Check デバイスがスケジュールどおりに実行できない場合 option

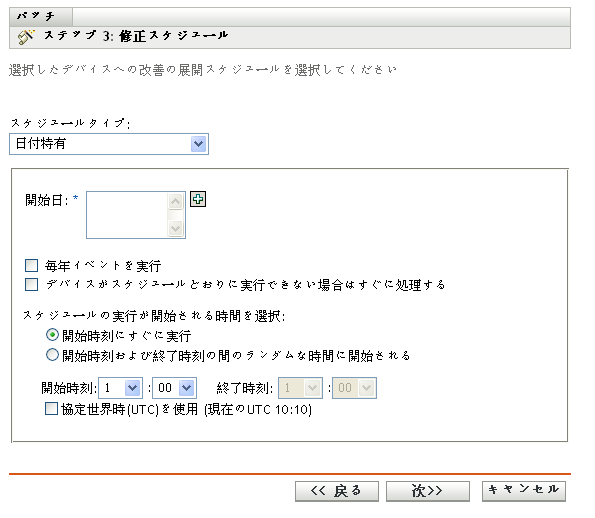(x=31, y=284)
